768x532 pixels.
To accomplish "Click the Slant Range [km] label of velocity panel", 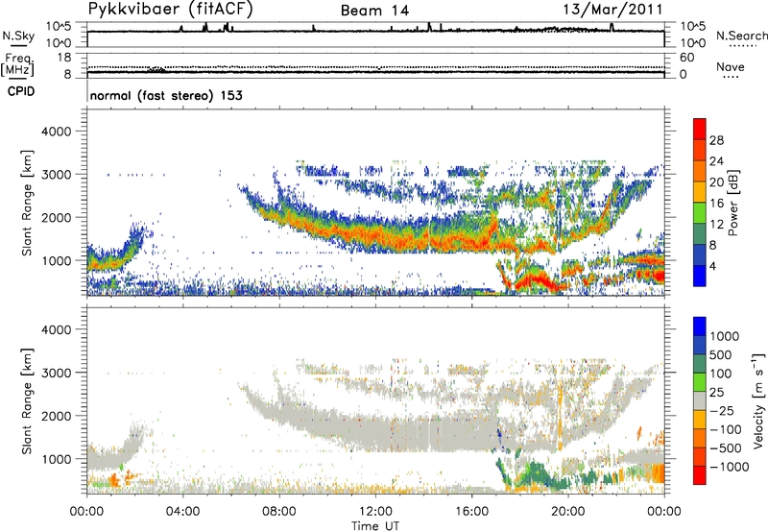I will click(27, 400).
